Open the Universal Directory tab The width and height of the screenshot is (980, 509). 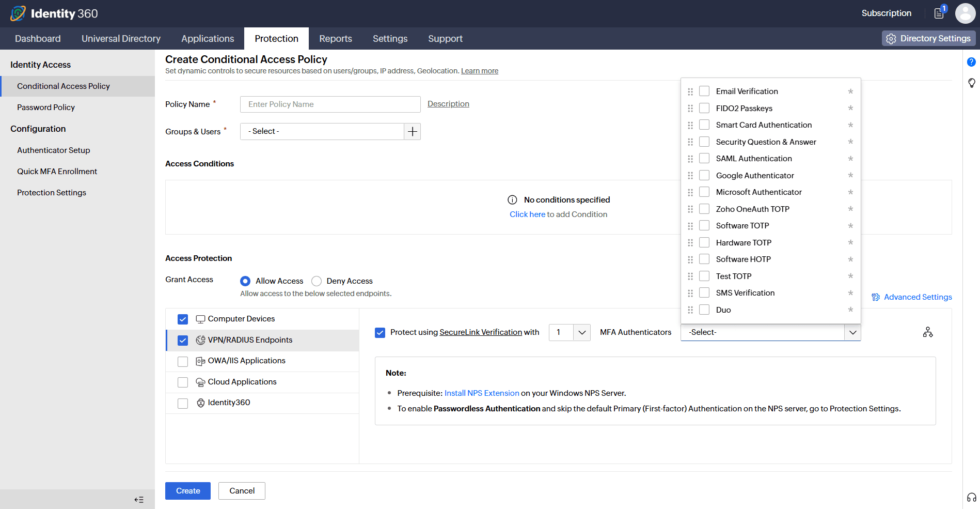coord(121,39)
